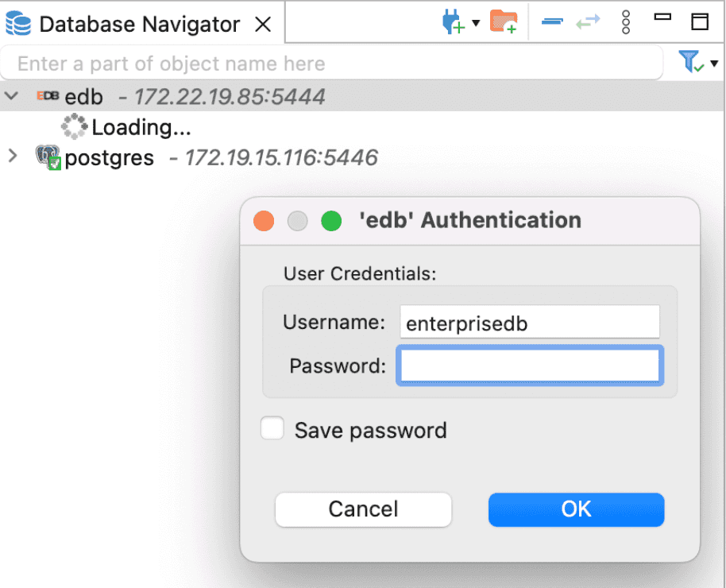Click the minimize view toggle in the toolbar
Viewport: 726px width, 588px height.
point(662,16)
